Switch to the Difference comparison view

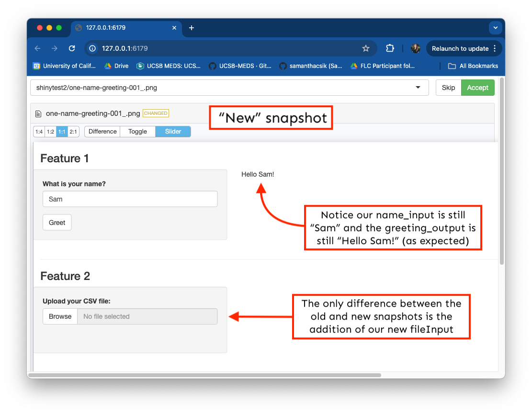102,132
